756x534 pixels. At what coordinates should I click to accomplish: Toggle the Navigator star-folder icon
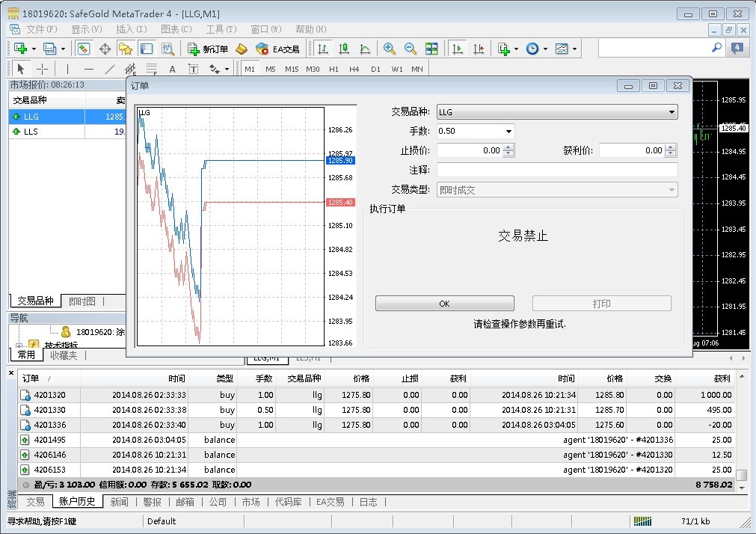(126, 49)
